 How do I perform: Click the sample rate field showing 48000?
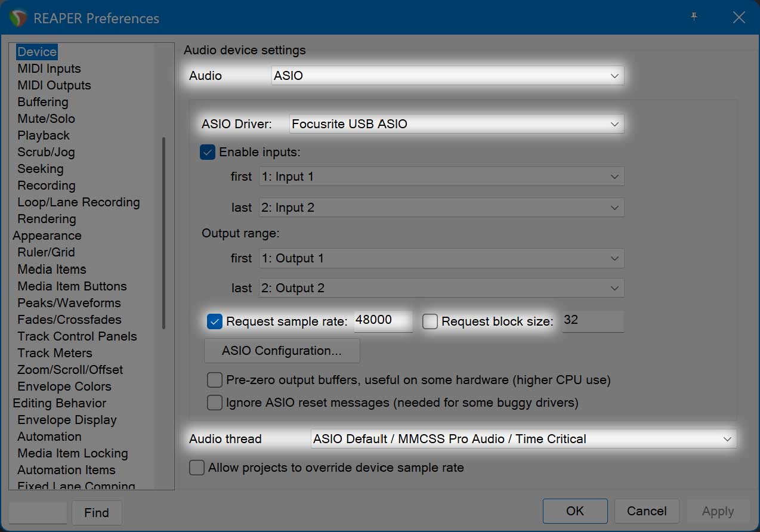pyautogui.click(x=383, y=321)
